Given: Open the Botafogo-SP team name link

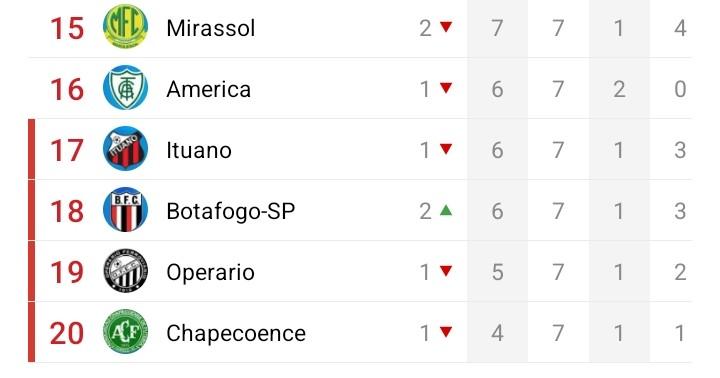Looking at the screenshot, I should [231, 211].
